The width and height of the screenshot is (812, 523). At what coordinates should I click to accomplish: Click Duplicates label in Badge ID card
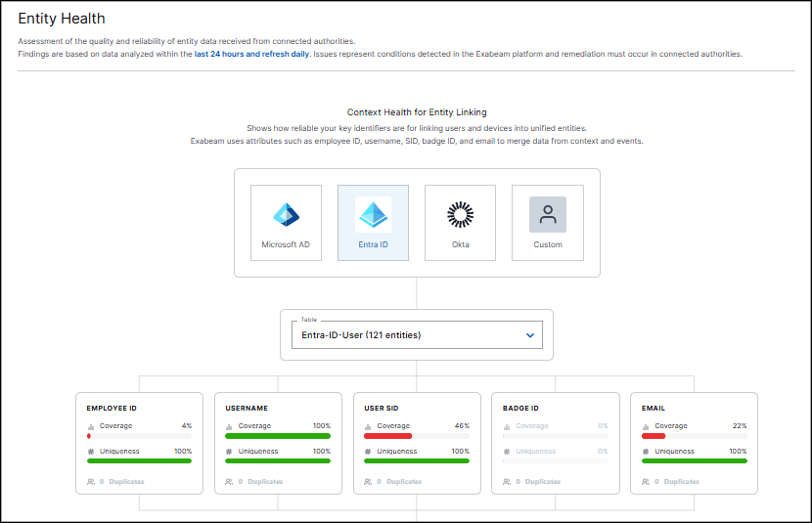coord(543,482)
